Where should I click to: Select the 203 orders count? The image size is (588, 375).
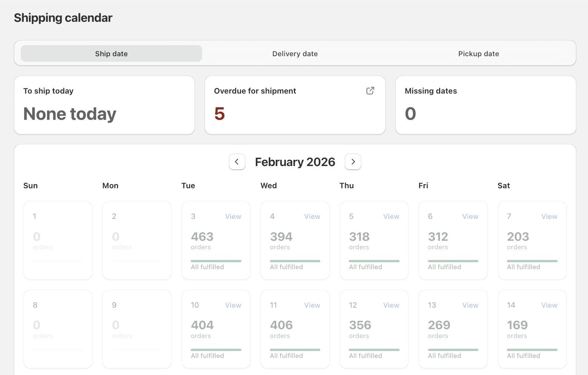518,237
